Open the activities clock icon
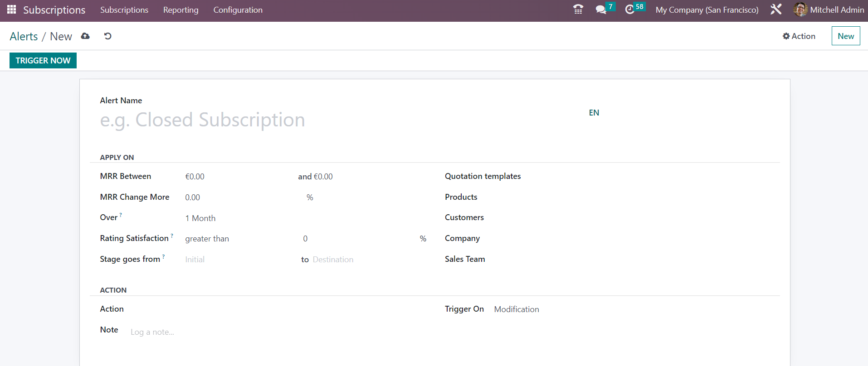 [629, 10]
